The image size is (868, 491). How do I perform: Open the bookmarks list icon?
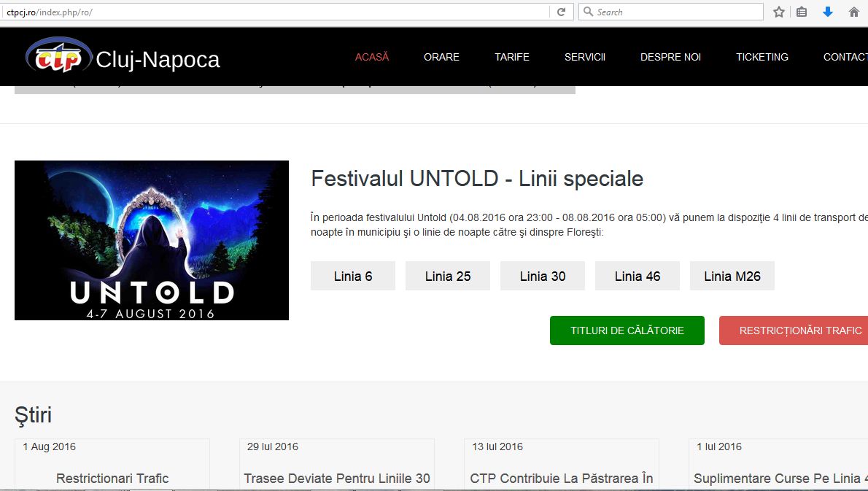tap(802, 12)
